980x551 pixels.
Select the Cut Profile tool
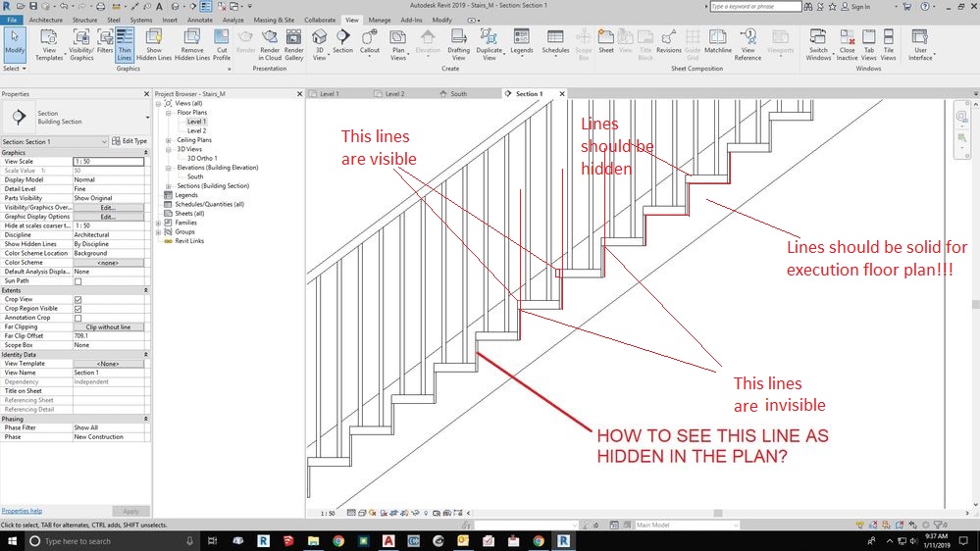click(222, 44)
